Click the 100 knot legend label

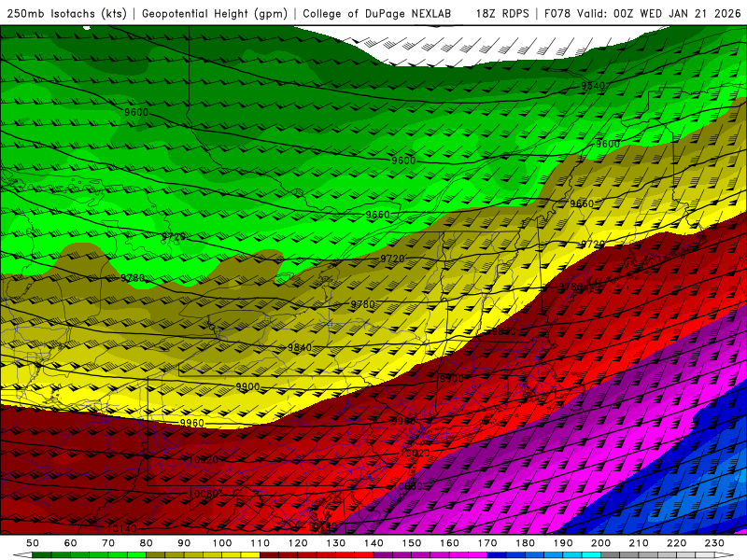click(222, 543)
